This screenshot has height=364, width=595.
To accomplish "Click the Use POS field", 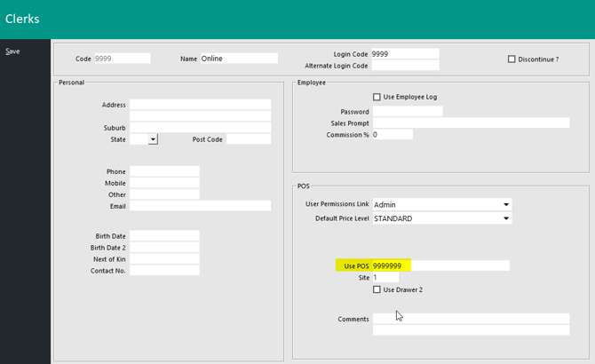I will (440, 265).
